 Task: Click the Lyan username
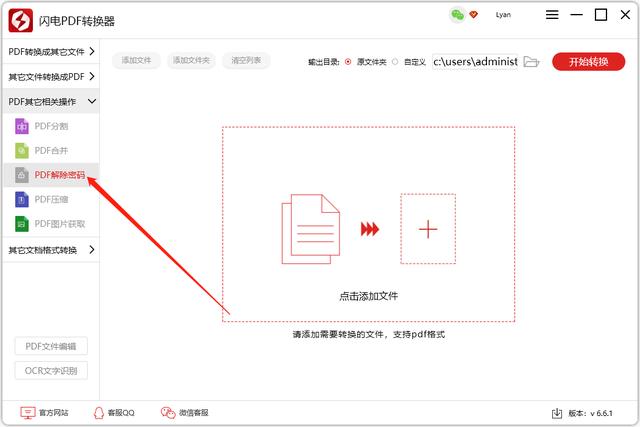pos(503,15)
